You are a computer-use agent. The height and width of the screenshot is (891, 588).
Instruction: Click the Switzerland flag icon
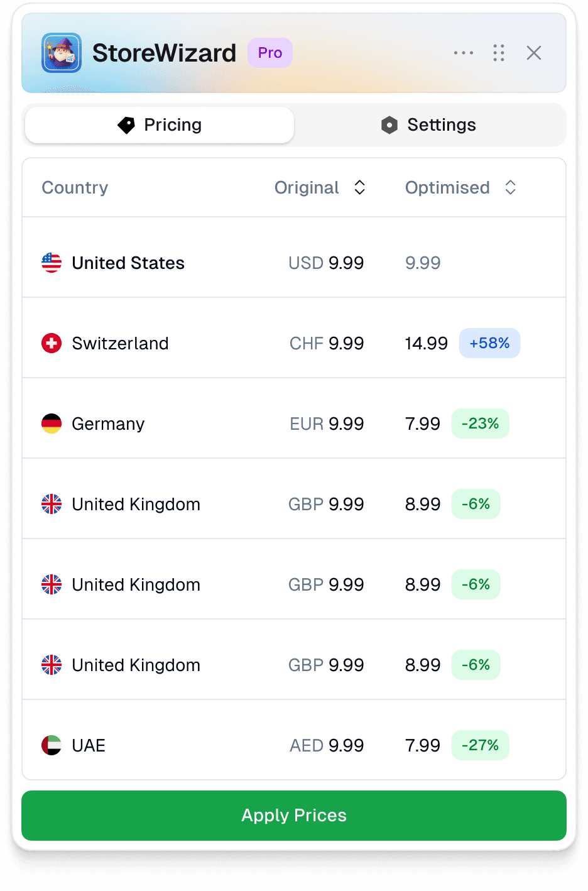(52, 343)
